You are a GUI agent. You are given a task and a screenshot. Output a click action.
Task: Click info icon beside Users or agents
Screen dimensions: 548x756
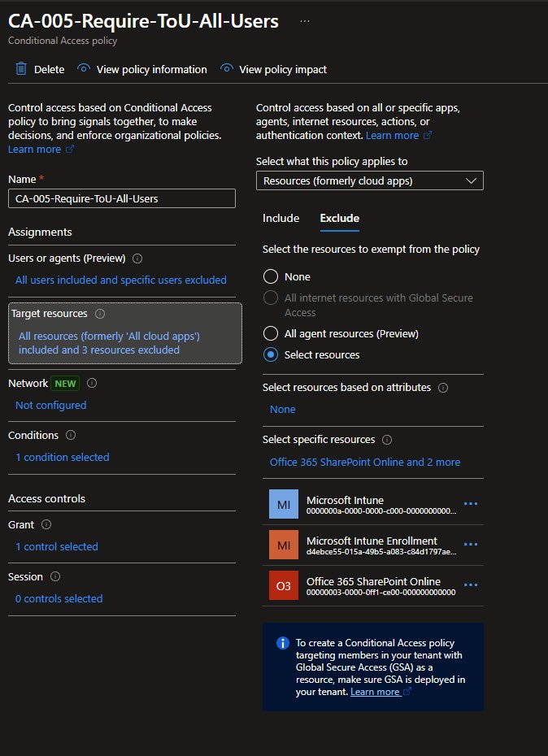pyautogui.click(x=137, y=259)
